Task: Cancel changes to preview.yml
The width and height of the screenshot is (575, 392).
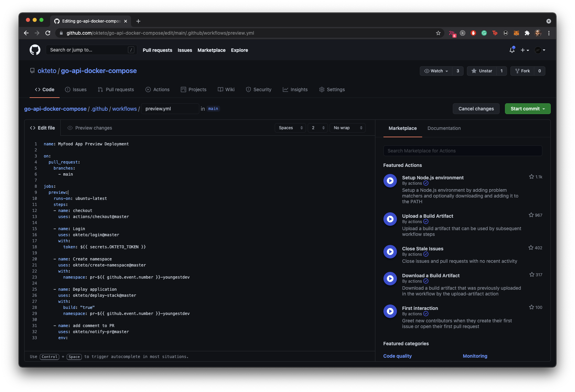Action: point(476,109)
